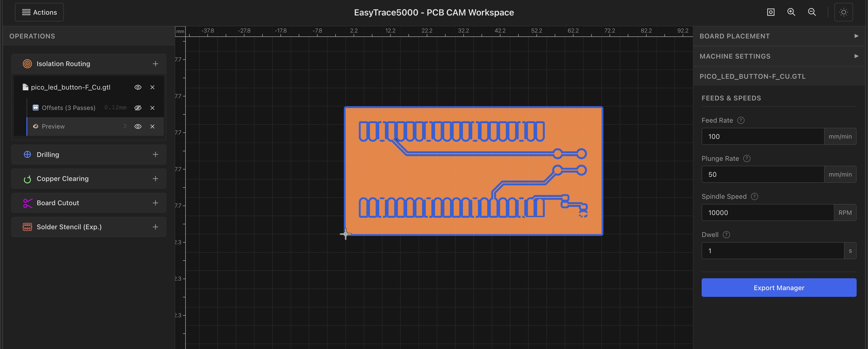Toggle the light/dark theme sun icon

(x=843, y=12)
